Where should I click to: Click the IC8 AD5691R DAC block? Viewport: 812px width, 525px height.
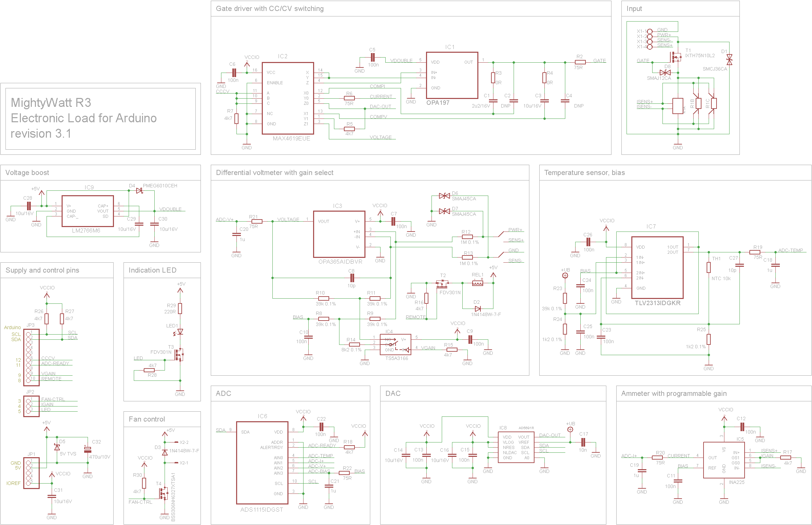point(516,447)
